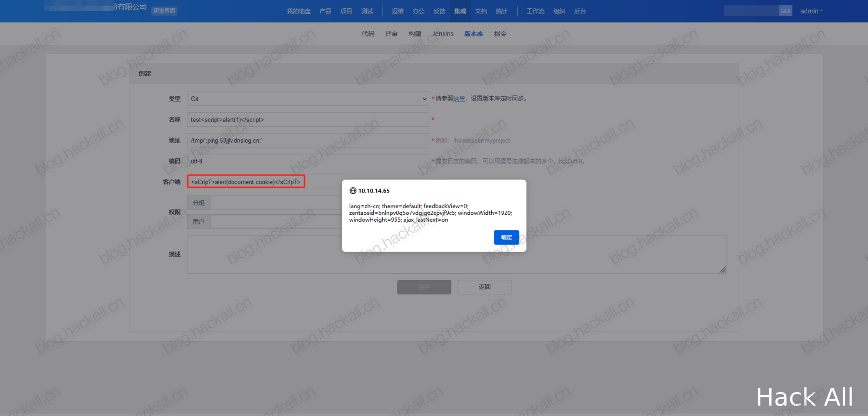Click the 研发界面 badge
This screenshot has width=868, height=416.
tap(164, 11)
